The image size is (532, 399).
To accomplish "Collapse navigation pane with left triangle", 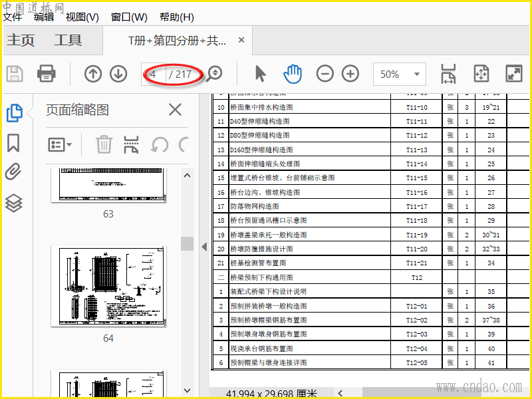I will (x=204, y=247).
